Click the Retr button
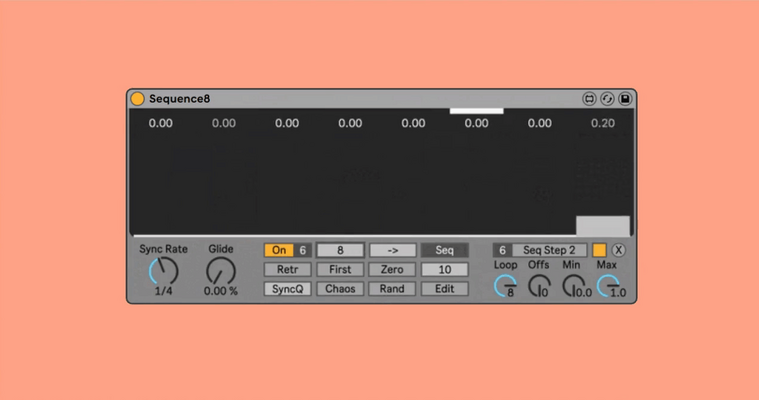 coord(288,269)
